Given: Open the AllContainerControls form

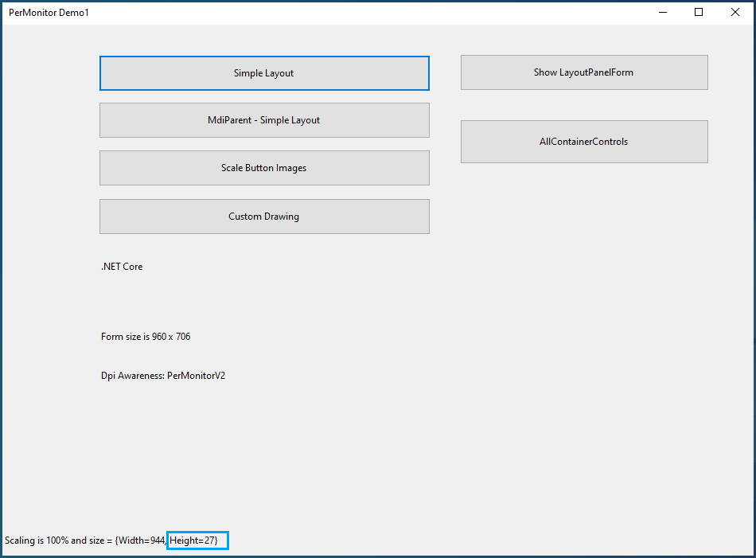Looking at the screenshot, I should [x=583, y=141].
